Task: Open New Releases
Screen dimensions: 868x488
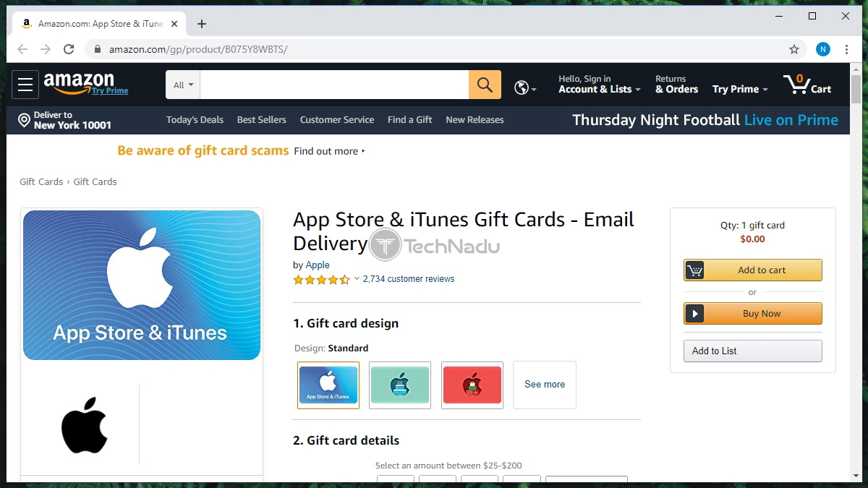Action: click(475, 120)
